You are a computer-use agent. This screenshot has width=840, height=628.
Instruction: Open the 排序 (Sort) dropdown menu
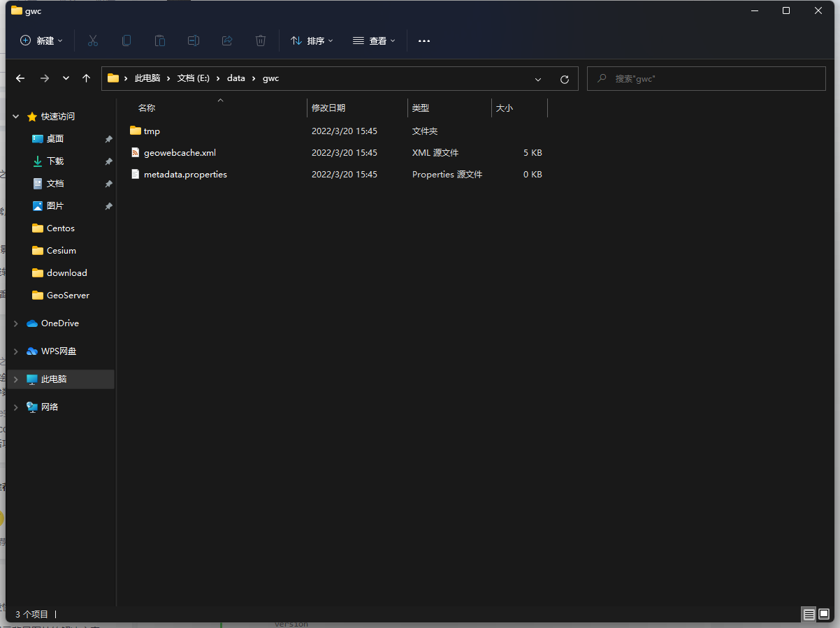tap(312, 41)
